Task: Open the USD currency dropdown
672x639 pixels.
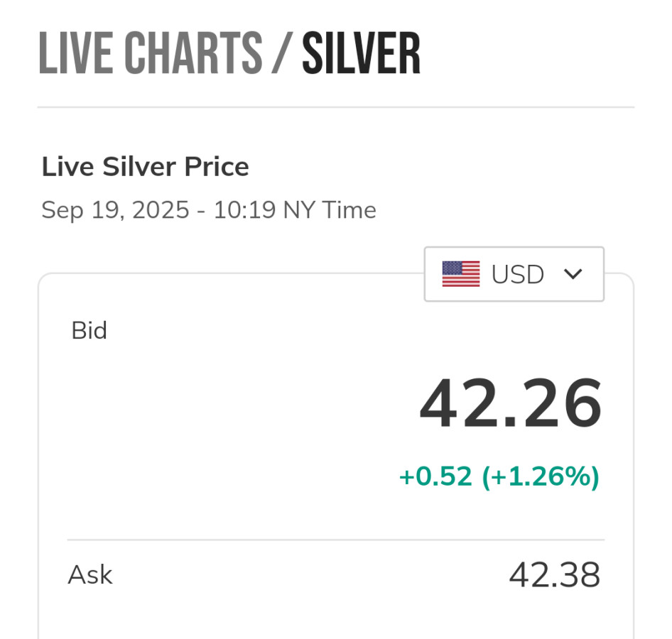Action: click(x=514, y=274)
